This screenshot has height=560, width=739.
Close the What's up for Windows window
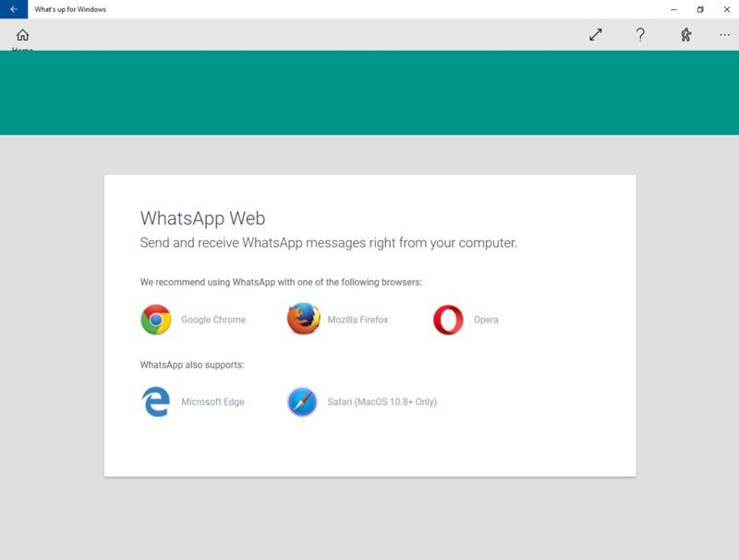click(x=727, y=9)
